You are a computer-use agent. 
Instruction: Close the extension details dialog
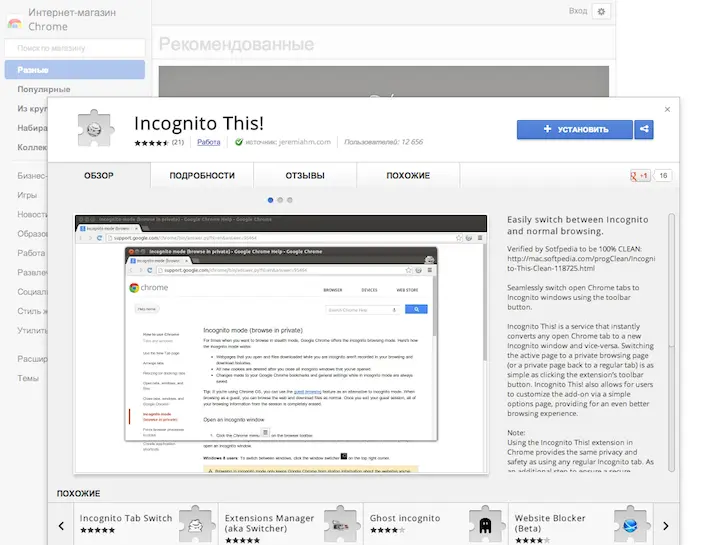coord(667,109)
